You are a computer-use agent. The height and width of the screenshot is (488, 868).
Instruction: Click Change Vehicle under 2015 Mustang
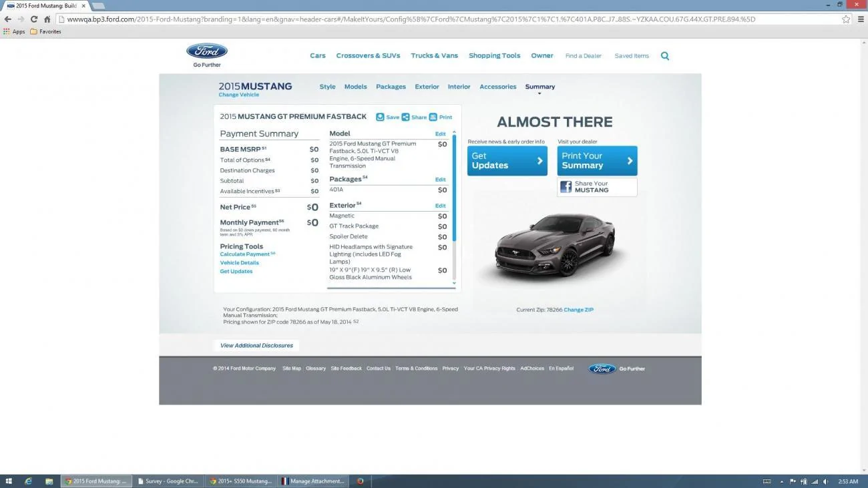pyautogui.click(x=238, y=95)
